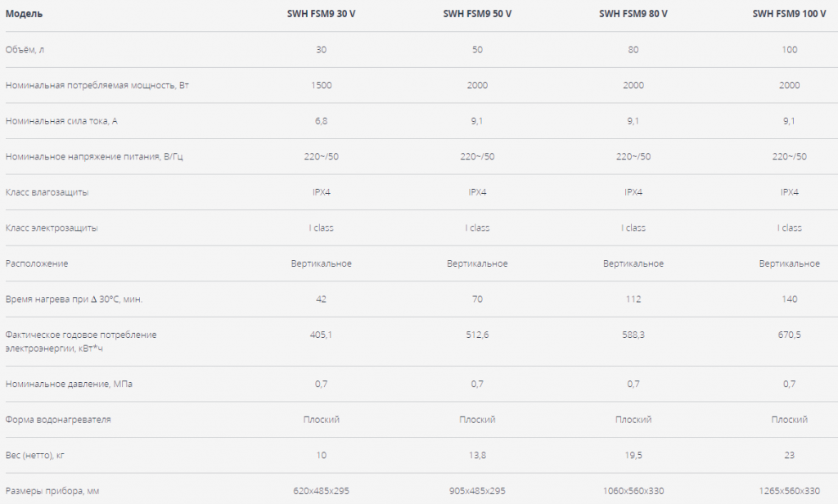This screenshot has height=504, width=838.
Task: Click the SWH FSM9 80 V model header
Action: (633, 14)
